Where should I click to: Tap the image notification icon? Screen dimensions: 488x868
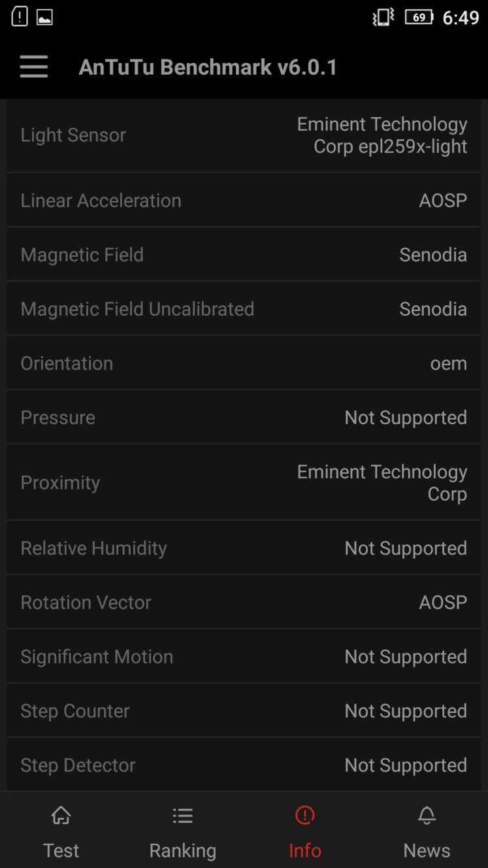click(x=44, y=17)
